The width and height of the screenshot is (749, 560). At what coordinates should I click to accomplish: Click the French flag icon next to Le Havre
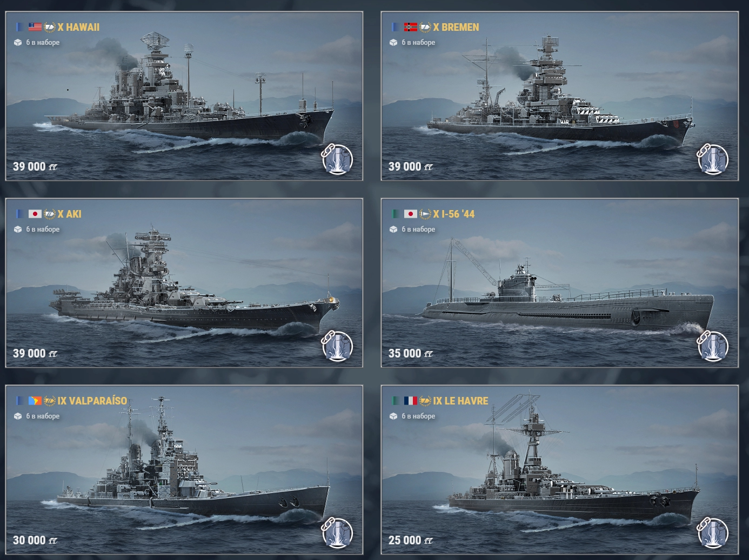coord(411,401)
